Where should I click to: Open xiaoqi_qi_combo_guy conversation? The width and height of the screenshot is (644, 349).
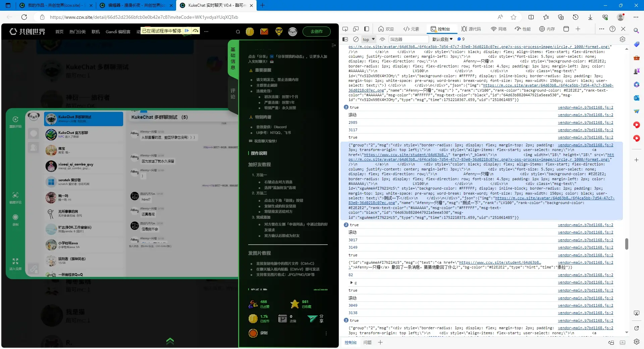coord(84,166)
